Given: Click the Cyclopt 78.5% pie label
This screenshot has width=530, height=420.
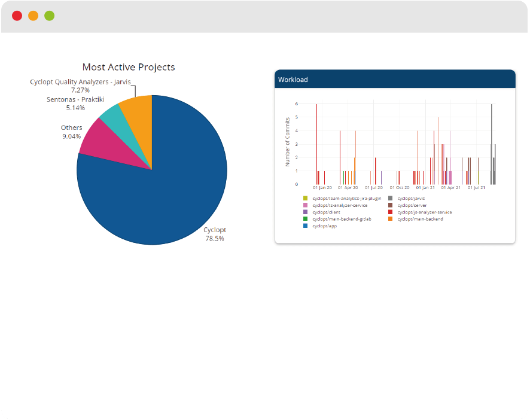Looking at the screenshot, I should [x=215, y=234].
